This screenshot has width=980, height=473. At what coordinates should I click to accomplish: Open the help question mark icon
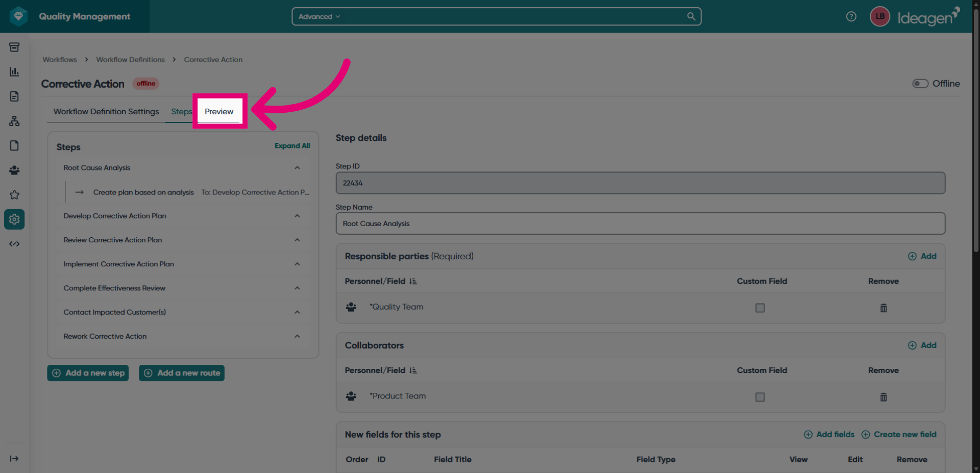[851, 16]
